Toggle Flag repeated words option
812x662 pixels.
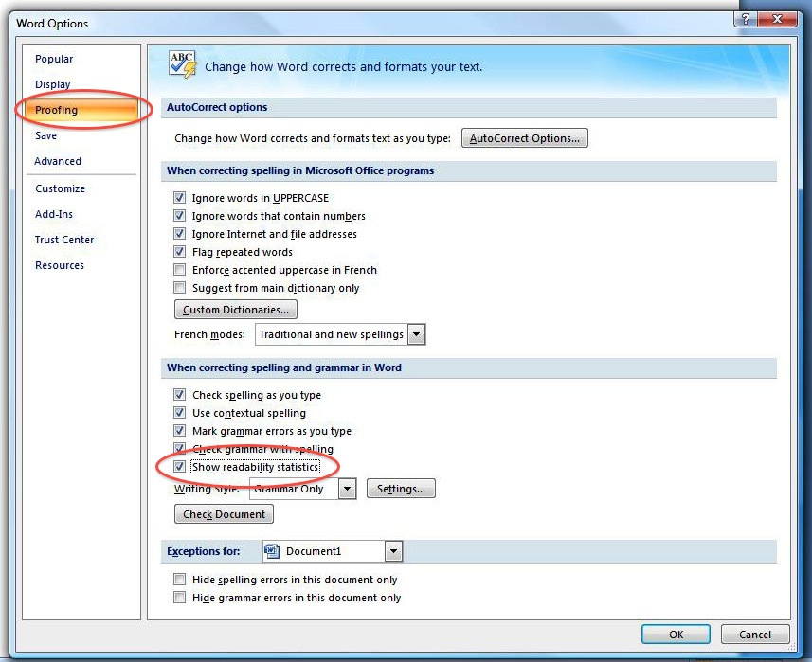179,252
